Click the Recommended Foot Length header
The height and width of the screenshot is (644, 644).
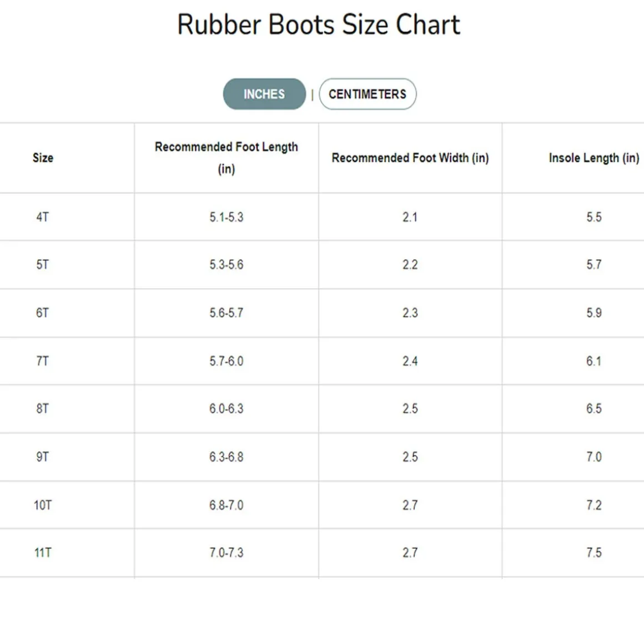[226, 158]
